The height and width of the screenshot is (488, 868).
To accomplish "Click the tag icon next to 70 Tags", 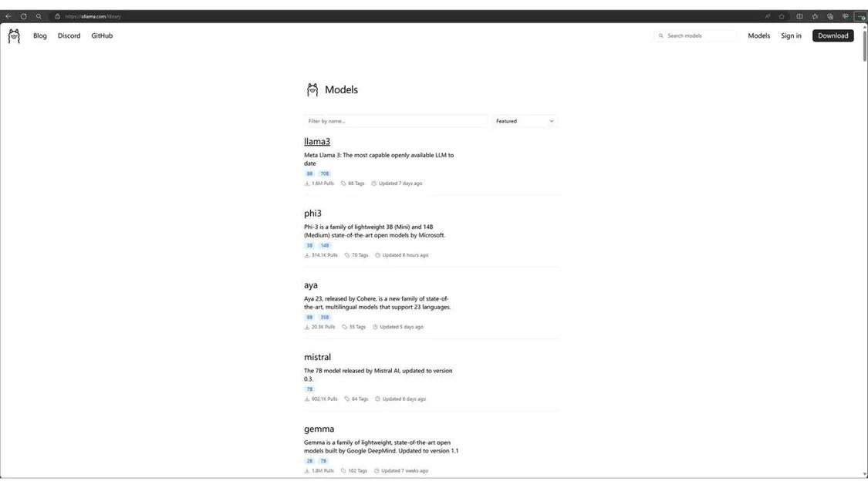I will (347, 255).
